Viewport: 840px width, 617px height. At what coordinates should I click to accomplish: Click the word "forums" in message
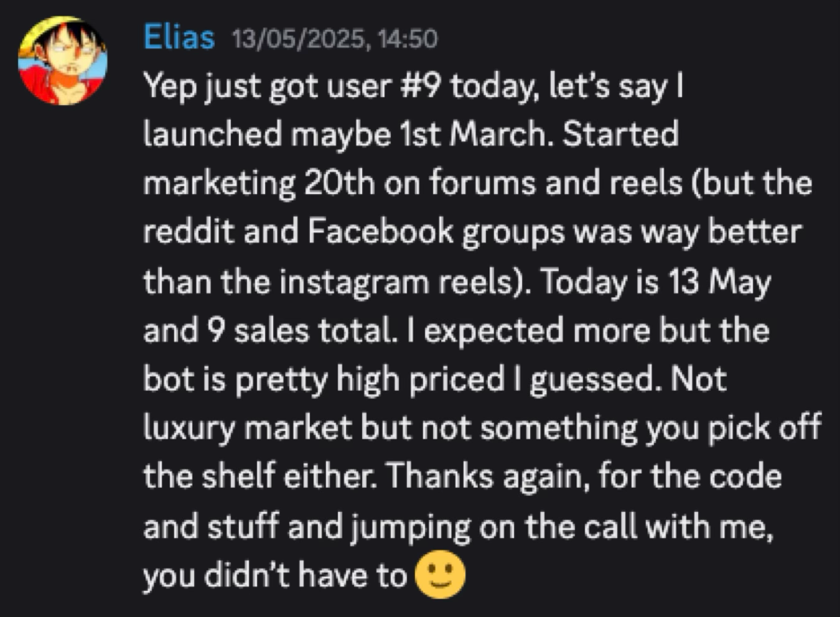pyautogui.click(x=482, y=183)
